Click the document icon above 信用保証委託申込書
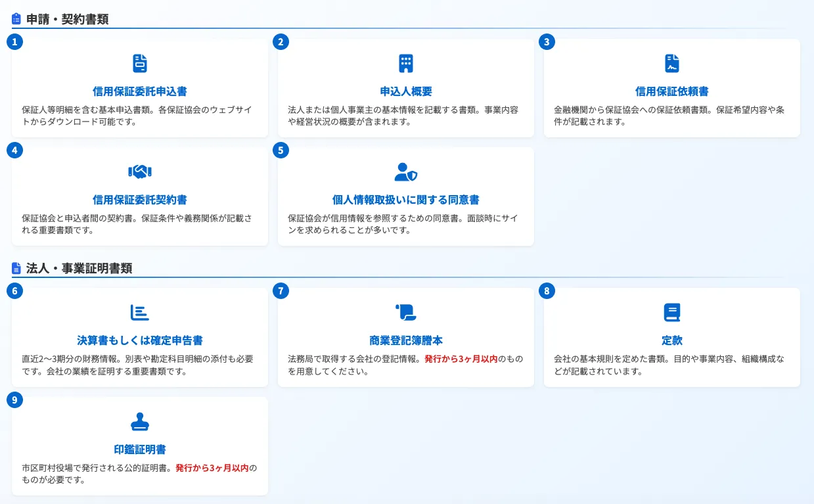The width and height of the screenshot is (814, 504). [140, 63]
